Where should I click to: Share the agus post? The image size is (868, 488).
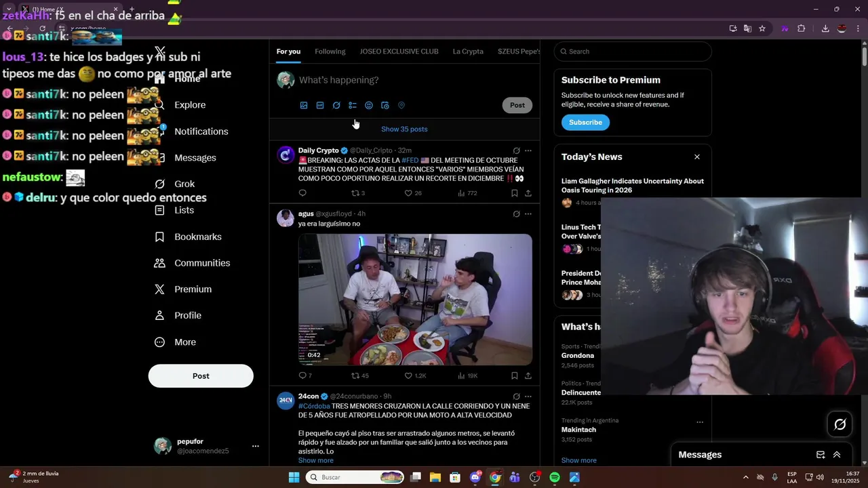pos(528,375)
